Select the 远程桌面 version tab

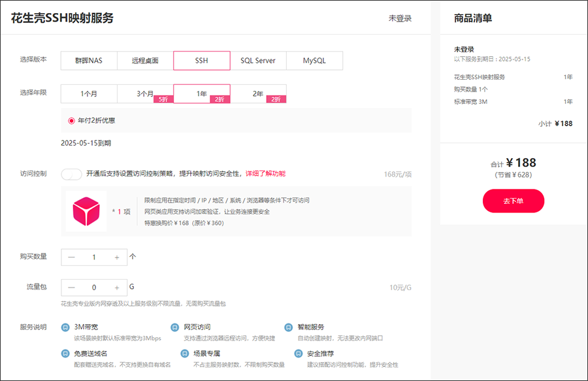tap(145, 60)
